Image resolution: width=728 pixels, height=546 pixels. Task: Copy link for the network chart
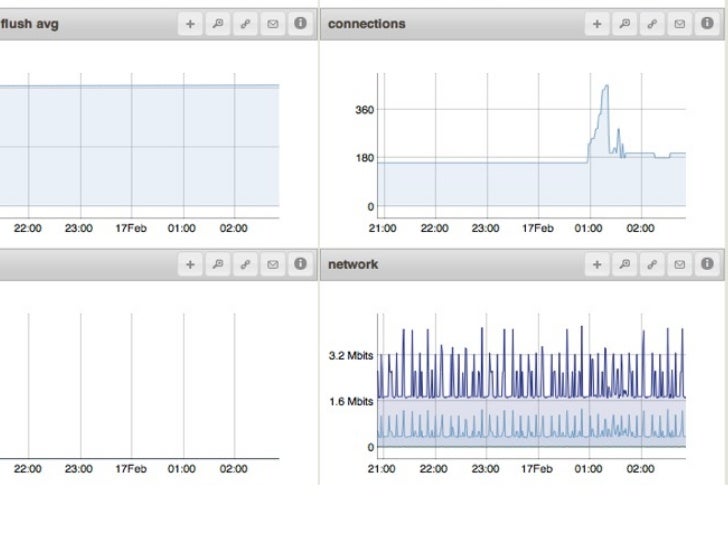point(652,264)
